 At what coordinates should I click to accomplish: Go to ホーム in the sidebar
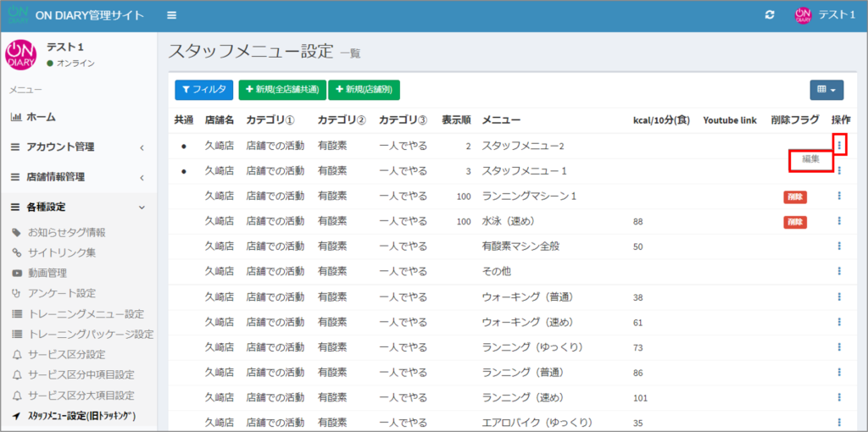click(41, 117)
